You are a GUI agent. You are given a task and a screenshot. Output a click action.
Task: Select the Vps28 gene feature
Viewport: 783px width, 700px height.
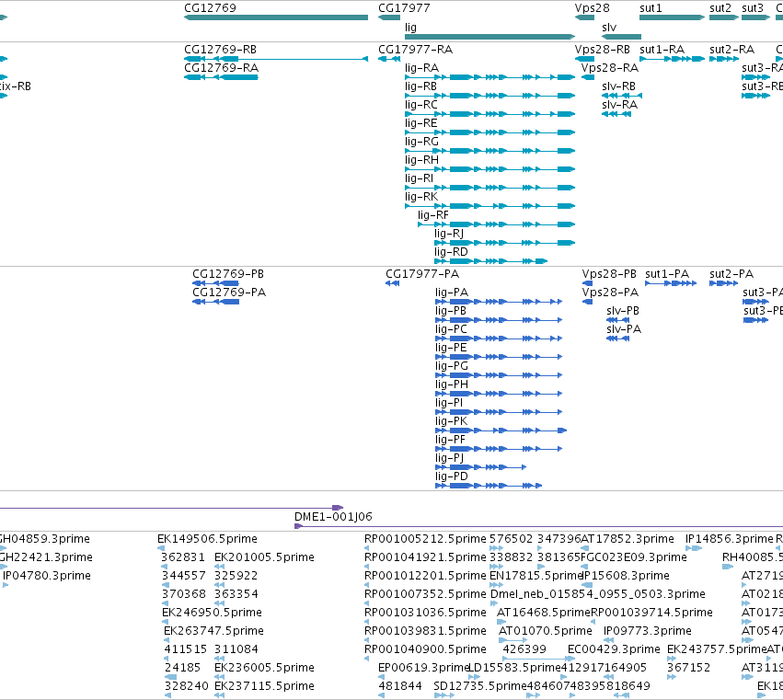[585, 17]
